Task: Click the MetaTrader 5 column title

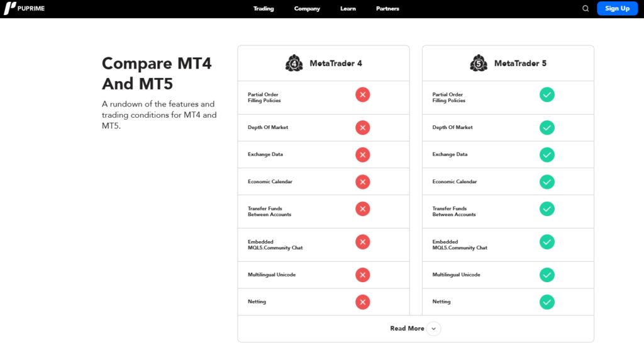Action: pyautogui.click(x=520, y=64)
